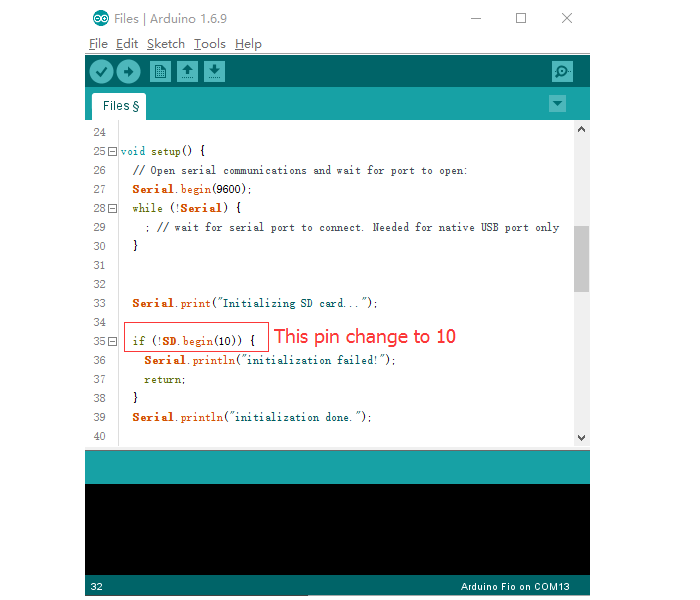Screen dimensions: 700x600
Task: Click the return; statement on line 37
Action: point(164,379)
